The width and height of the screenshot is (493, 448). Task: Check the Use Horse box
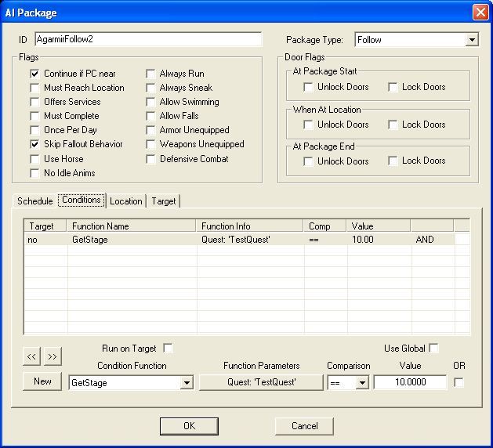tap(34, 159)
